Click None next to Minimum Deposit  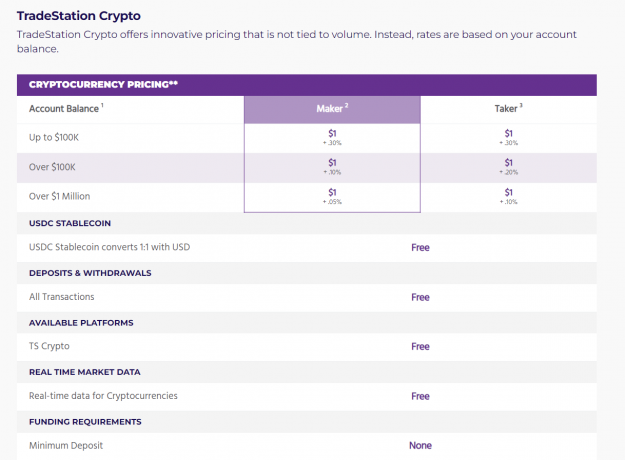click(x=420, y=446)
